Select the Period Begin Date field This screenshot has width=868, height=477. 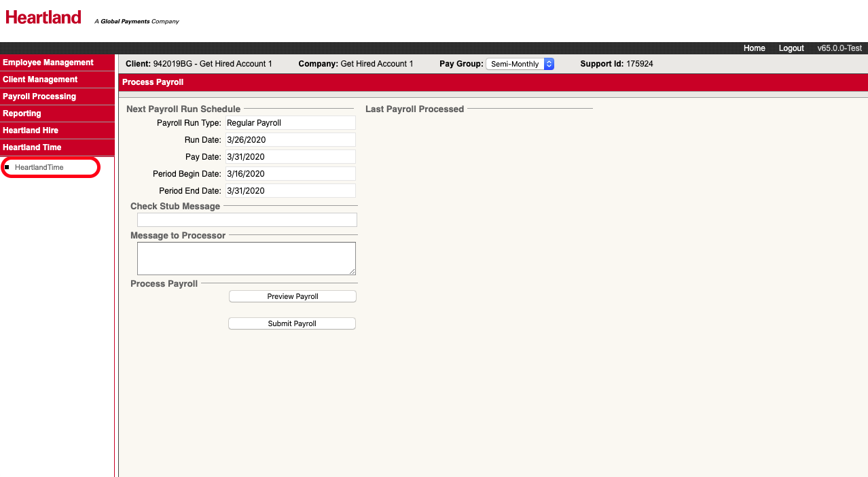(290, 173)
